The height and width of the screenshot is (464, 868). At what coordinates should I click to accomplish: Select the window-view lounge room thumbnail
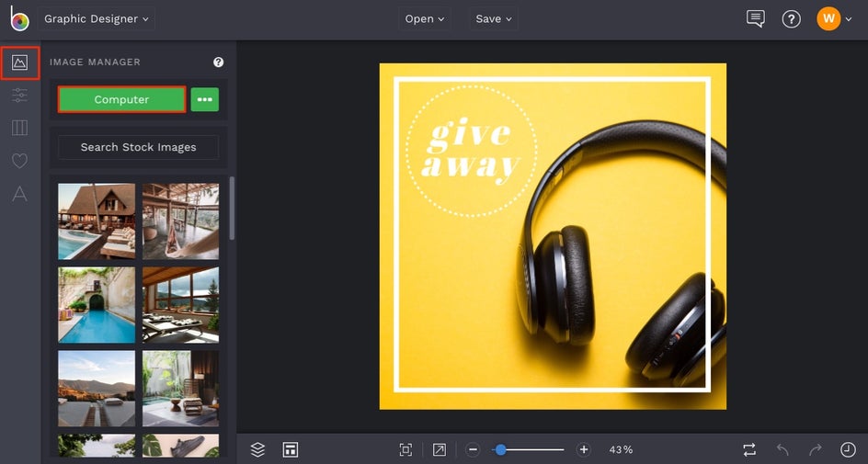point(180,305)
